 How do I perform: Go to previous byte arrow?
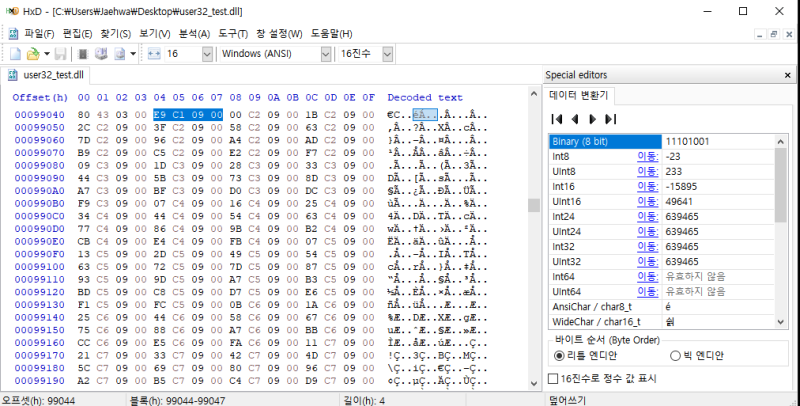coord(575,119)
